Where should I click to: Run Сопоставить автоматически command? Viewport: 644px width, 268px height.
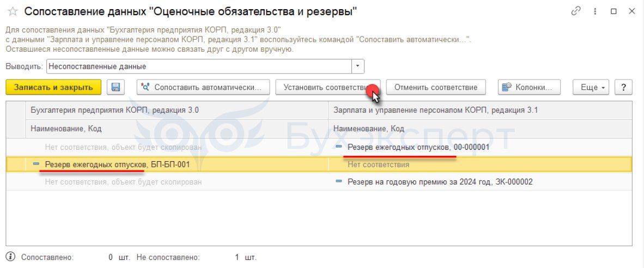(203, 87)
